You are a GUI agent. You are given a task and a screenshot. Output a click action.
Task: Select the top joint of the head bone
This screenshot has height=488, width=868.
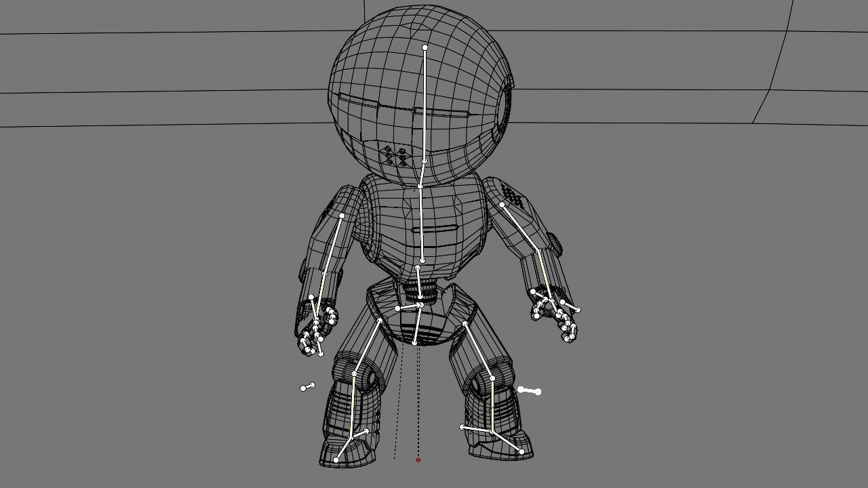[x=425, y=47]
